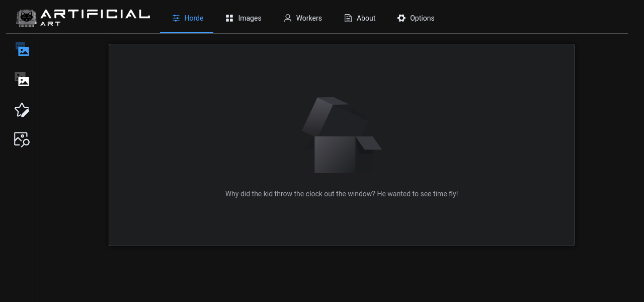Click the small ART subtitle under the wordmark
The image size is (644, 302).
tap(50, 24)
